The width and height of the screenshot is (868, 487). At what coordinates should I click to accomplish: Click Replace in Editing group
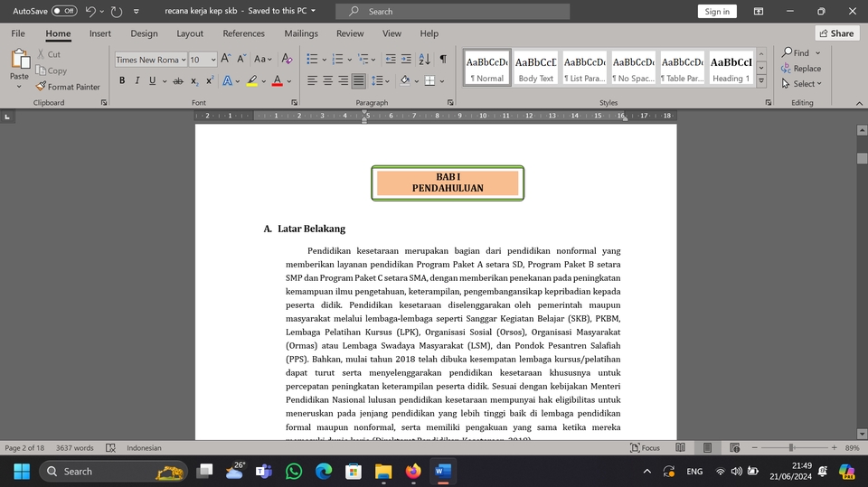801,68
